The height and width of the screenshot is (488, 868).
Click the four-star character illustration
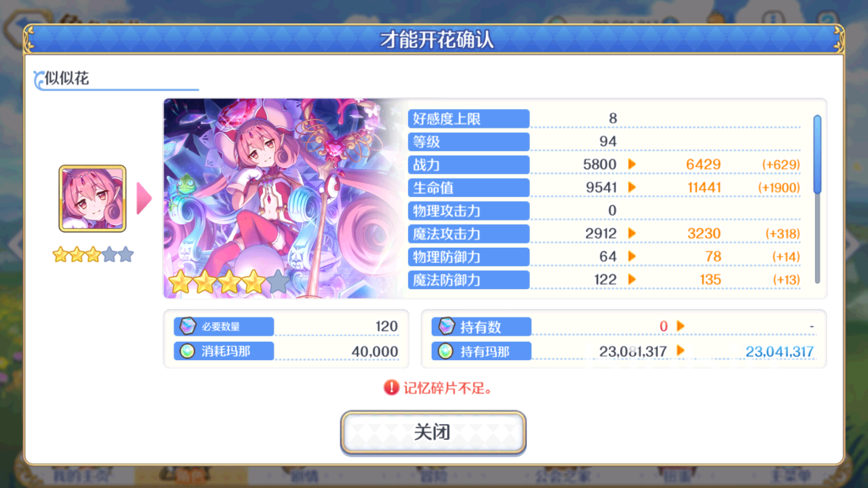click(285, 198)
